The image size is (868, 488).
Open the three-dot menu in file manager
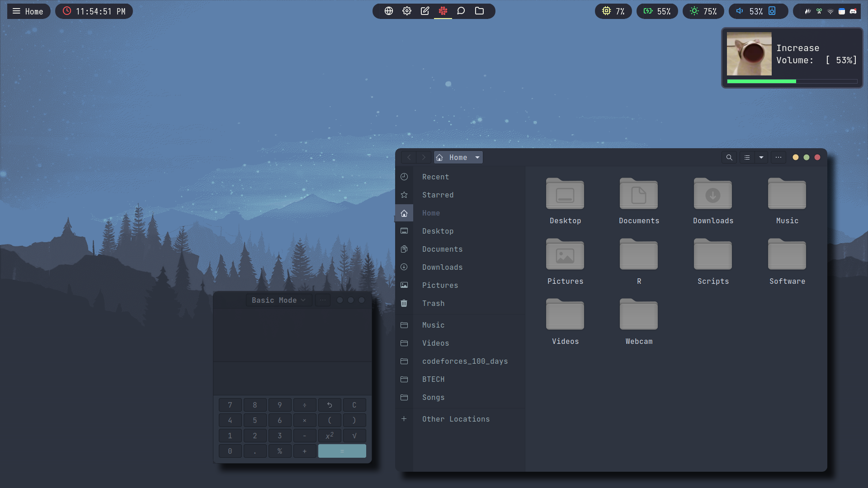(778, 158)
